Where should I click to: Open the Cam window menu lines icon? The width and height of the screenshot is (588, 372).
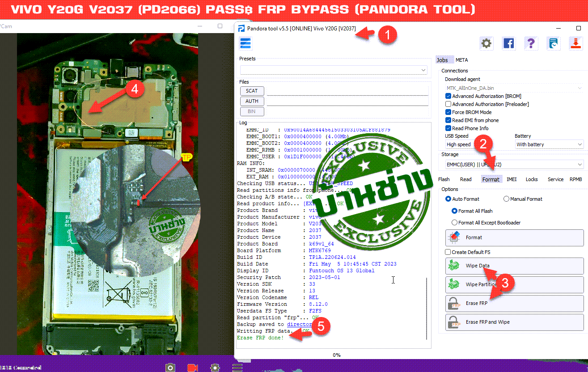click(x=237, y=368)
